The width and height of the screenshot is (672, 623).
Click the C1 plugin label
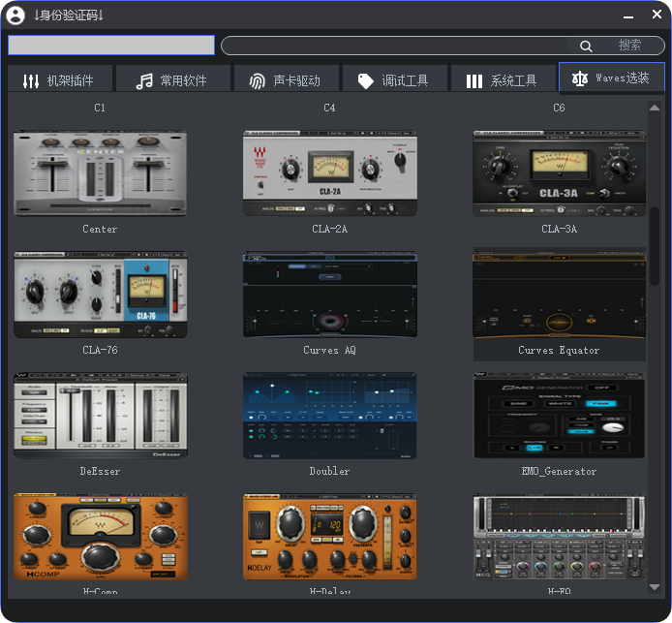point(100,108)
